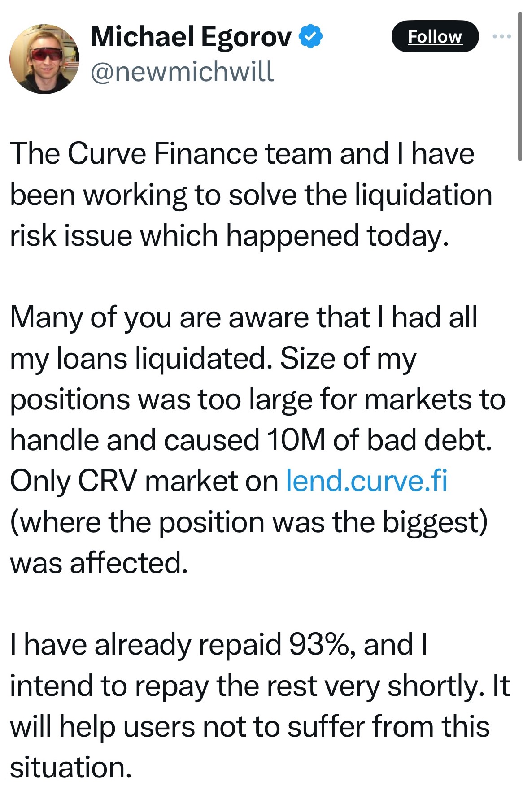The width and height of the screenshot is (523, 812).
Task: Click the display name Michael Egorov
Action: point(191,36)
